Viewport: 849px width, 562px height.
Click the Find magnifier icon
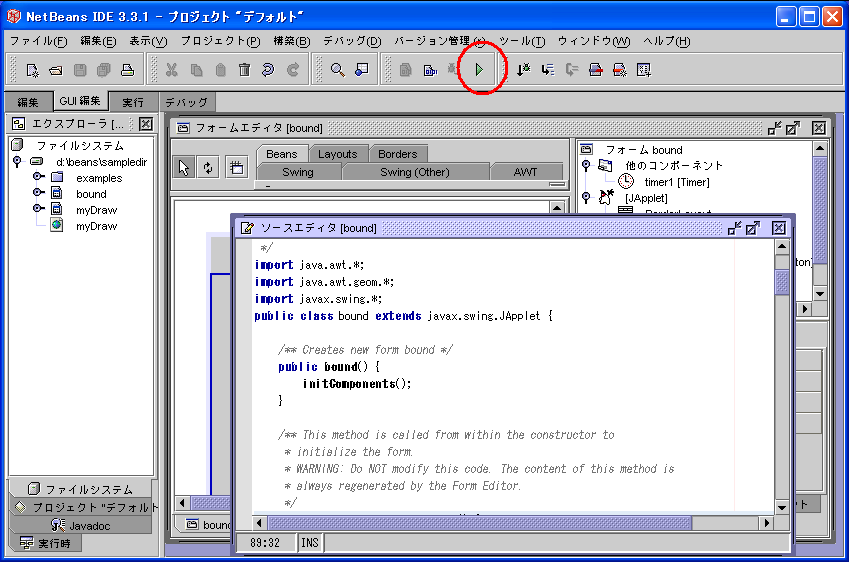click(337, 70)
